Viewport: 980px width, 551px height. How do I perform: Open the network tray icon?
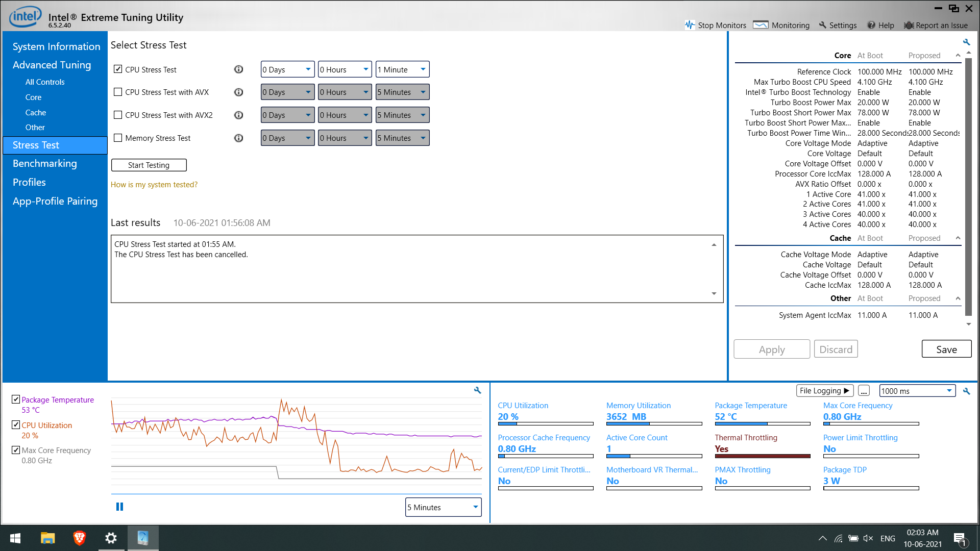coord(838,538)
